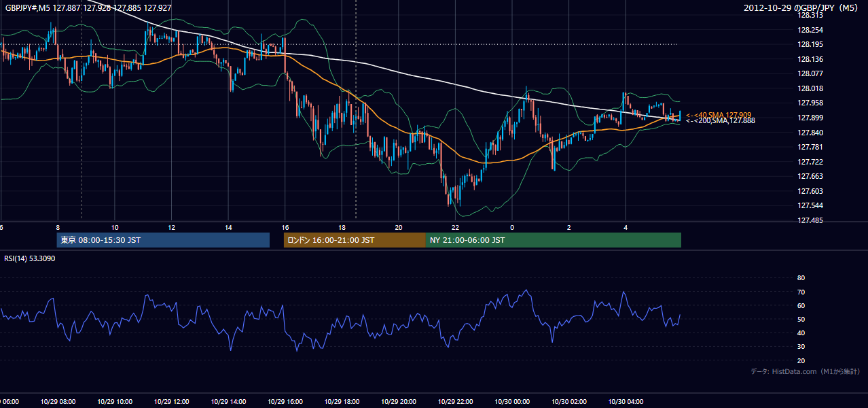This screenshot has height=408, width=868.
Task: Click price axis value 128.195
Action: pyautogui.click(x=810, y=44)
